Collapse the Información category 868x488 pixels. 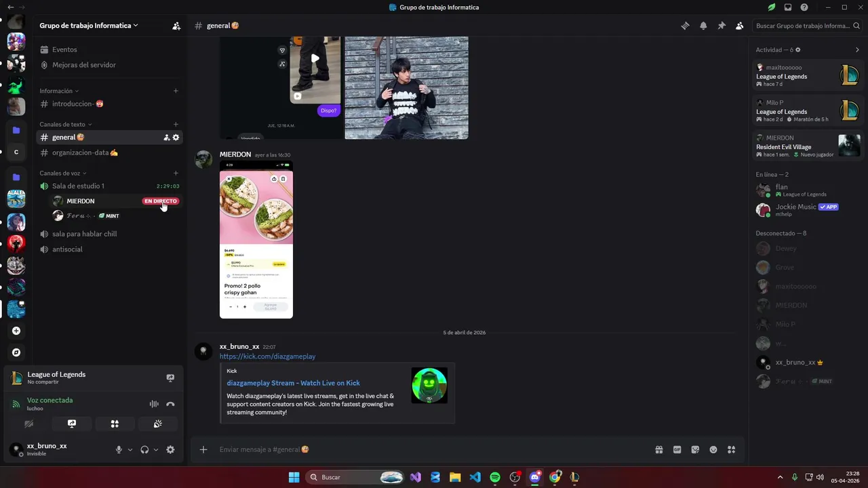point(59,91)
